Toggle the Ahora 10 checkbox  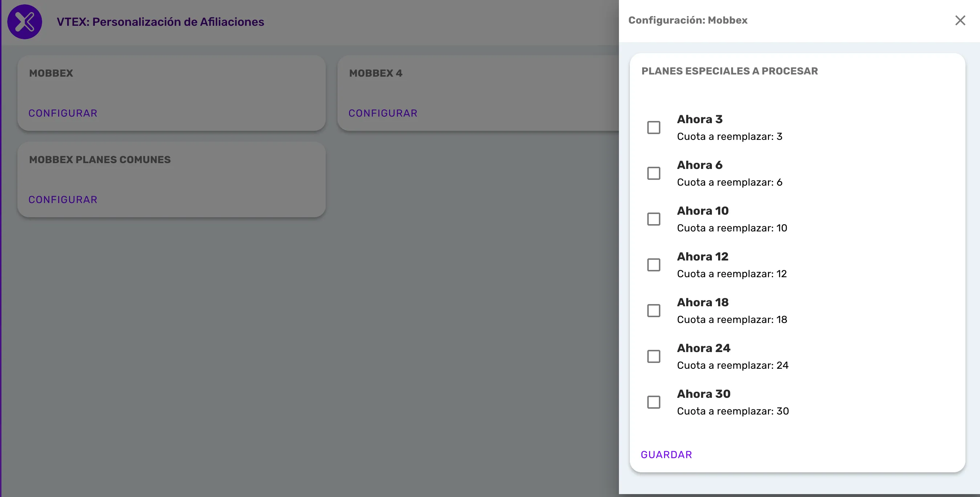653,219
